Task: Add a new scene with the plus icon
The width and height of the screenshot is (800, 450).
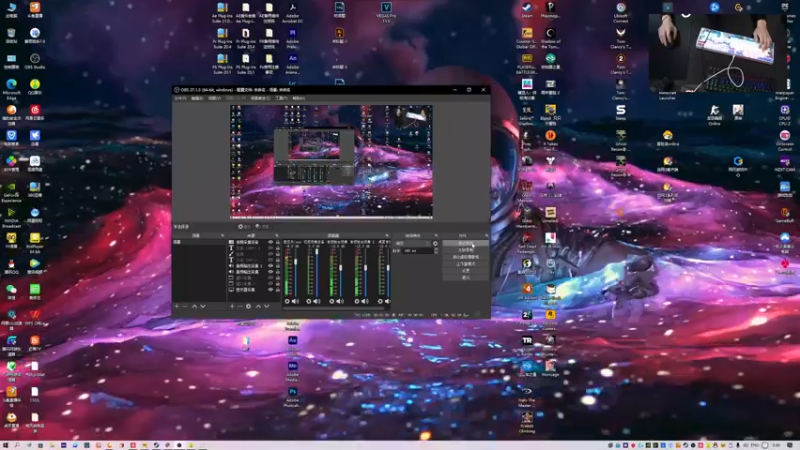Action: coord(177,306)
